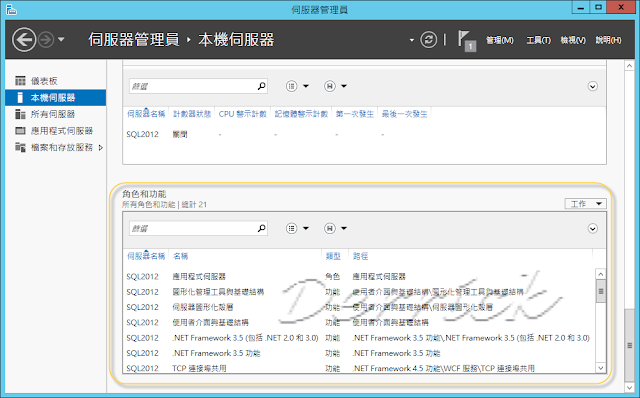Viewport: 640px width, 398px height.
Task: Select the 應用程式伺服器 role row
Action: click(x=359, y=276)
